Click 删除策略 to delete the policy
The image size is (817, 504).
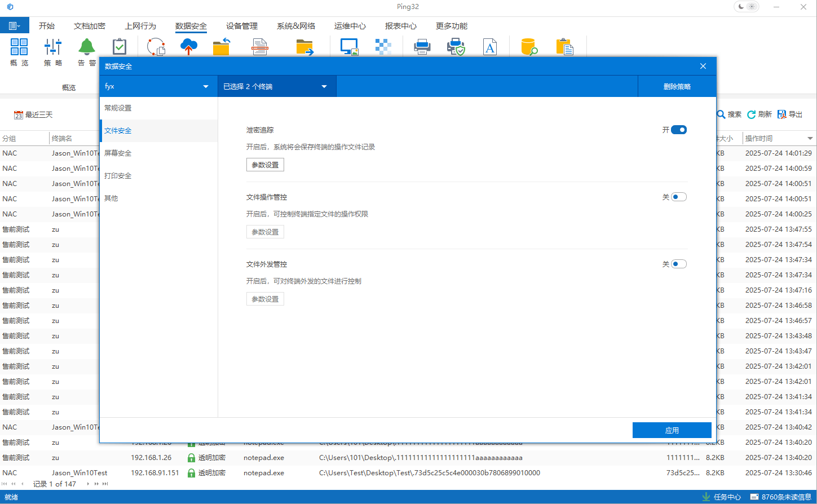tap(677, 86)
